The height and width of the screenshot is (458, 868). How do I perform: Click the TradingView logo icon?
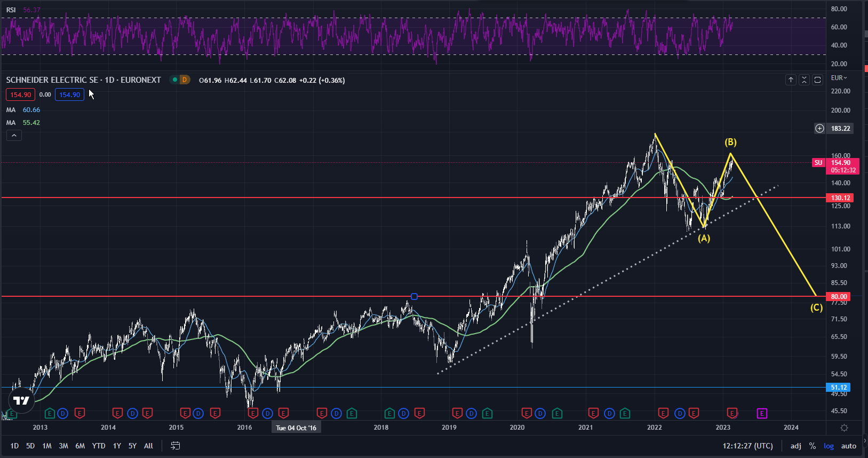click(x=21, y=400)
